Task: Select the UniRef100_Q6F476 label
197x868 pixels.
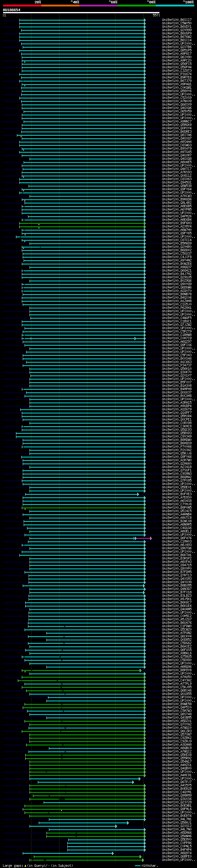Action: [177, 538]
